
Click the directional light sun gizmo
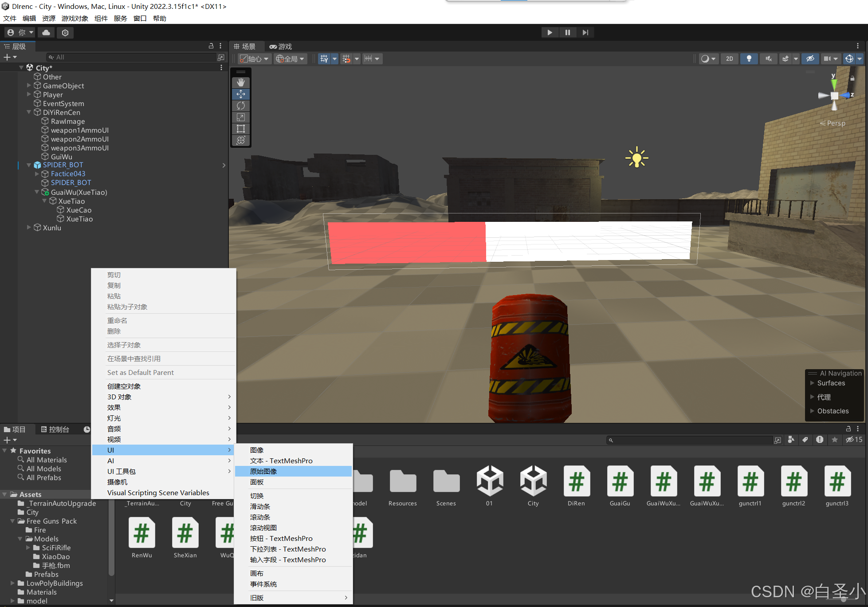[x=636, y=158]
